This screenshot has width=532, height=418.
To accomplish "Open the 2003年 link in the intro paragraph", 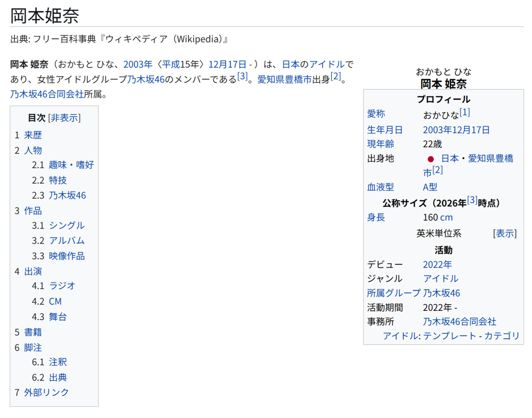I will [138, 64].
